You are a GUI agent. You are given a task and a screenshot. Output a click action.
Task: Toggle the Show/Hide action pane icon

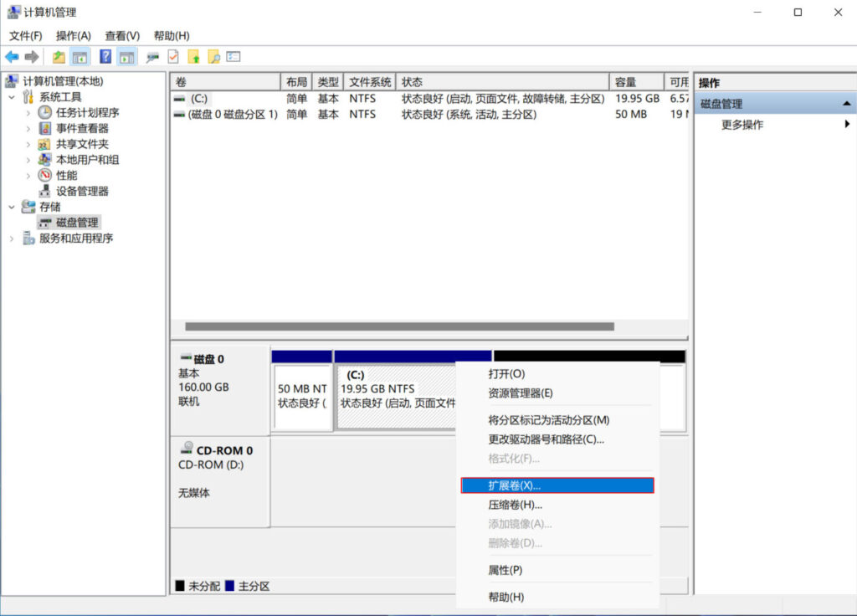coord(127,57)
